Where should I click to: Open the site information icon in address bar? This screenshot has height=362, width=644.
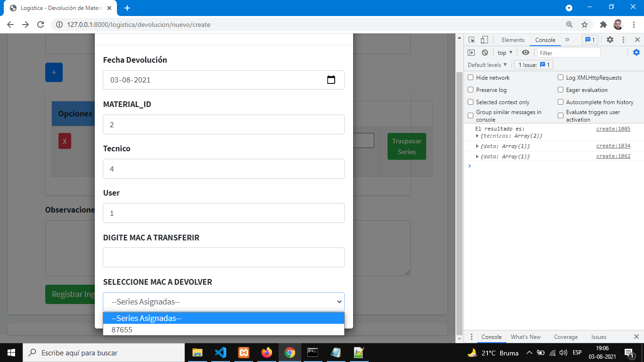59,25
